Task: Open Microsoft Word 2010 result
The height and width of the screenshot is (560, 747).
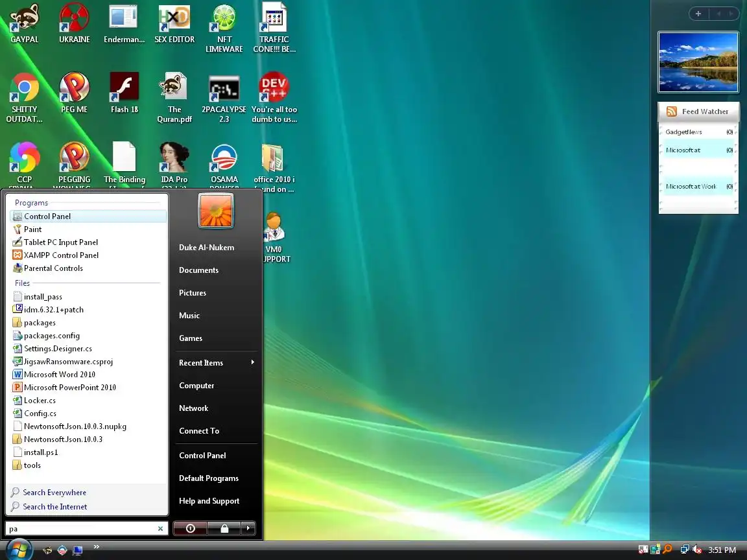Action: tap(88, 374)
